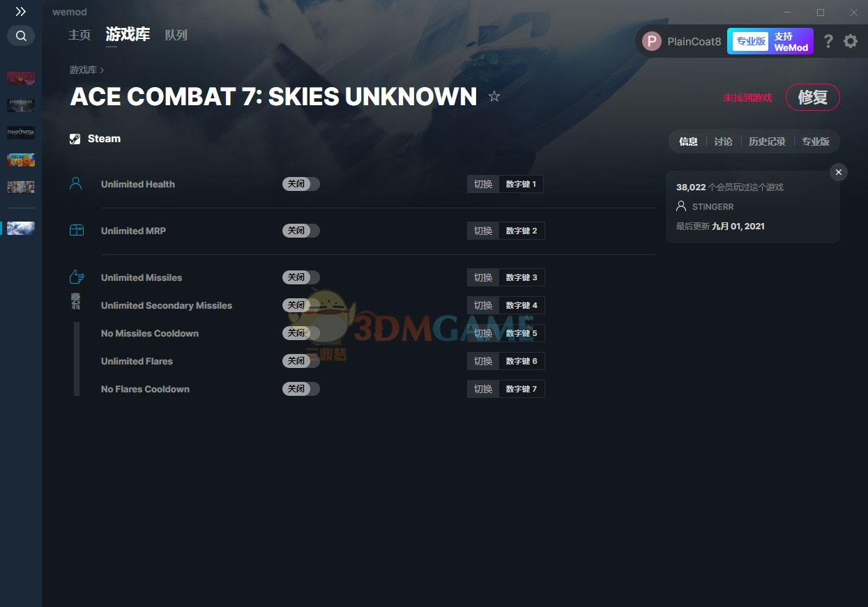Change hotkey 数字键 3 for Unlimited Missiles
The height and width of the screenshot is (607, 868).
click(521, 277)
